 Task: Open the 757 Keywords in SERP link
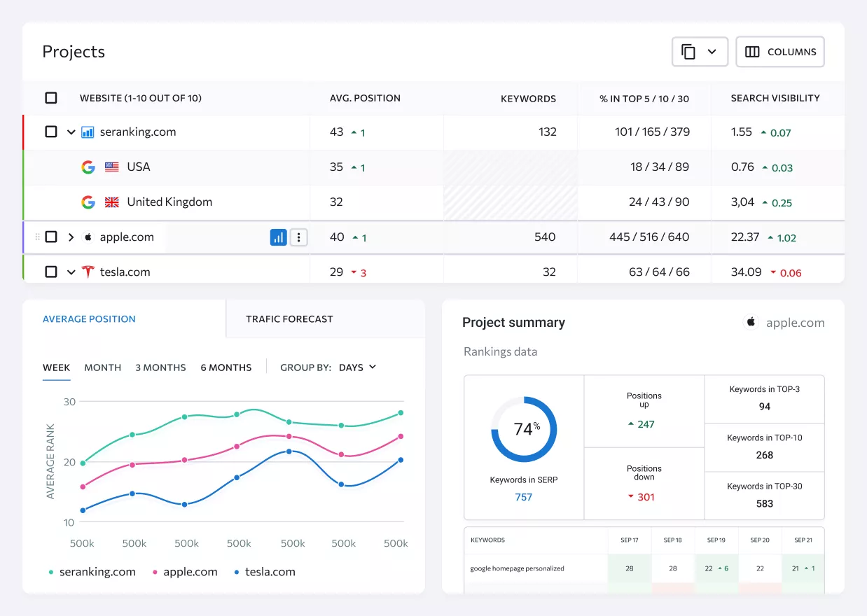click(524, 497)
